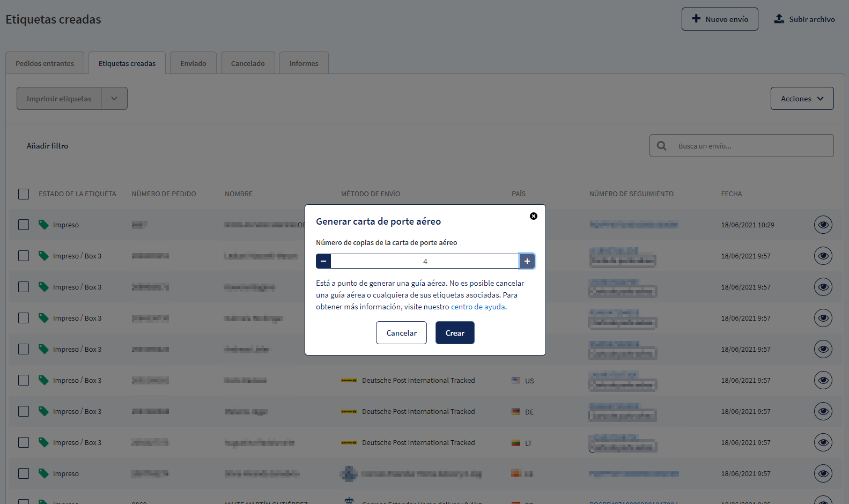Go to the Informes tab
849x504 pixels.
(304, 63)
